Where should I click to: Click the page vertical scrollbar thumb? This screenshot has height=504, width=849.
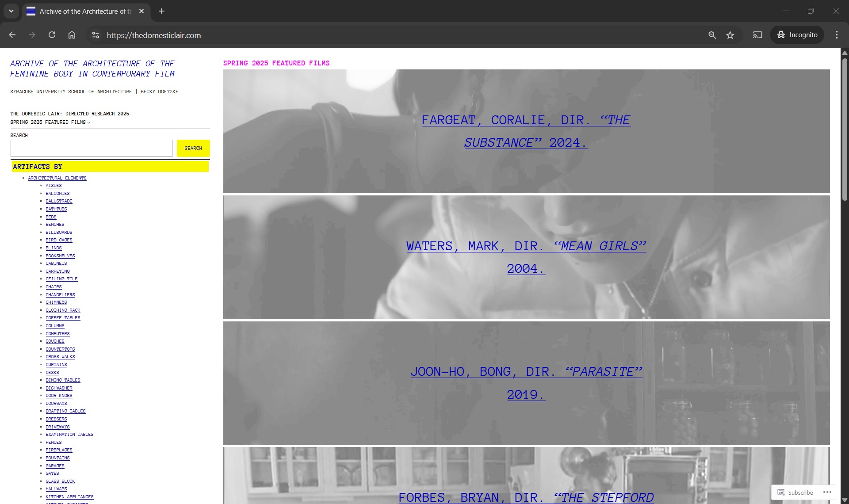pyautogui.click(x=845, y=129)
